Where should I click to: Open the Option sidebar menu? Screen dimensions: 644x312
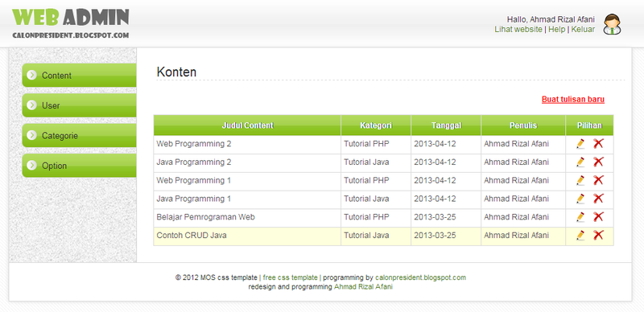tap(79, 166)
